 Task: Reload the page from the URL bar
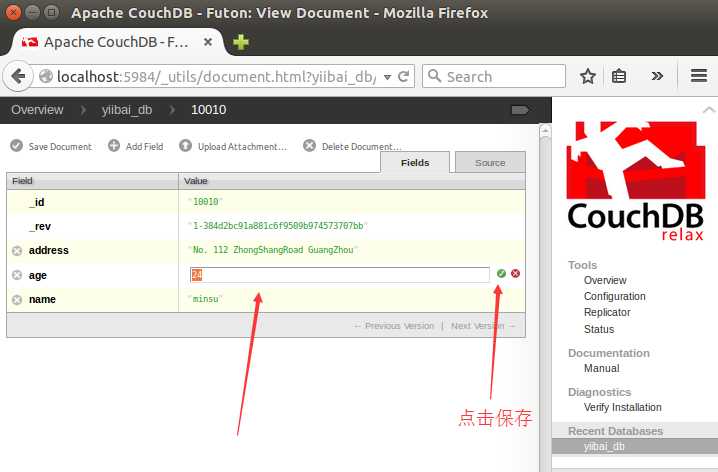point(404,76)
